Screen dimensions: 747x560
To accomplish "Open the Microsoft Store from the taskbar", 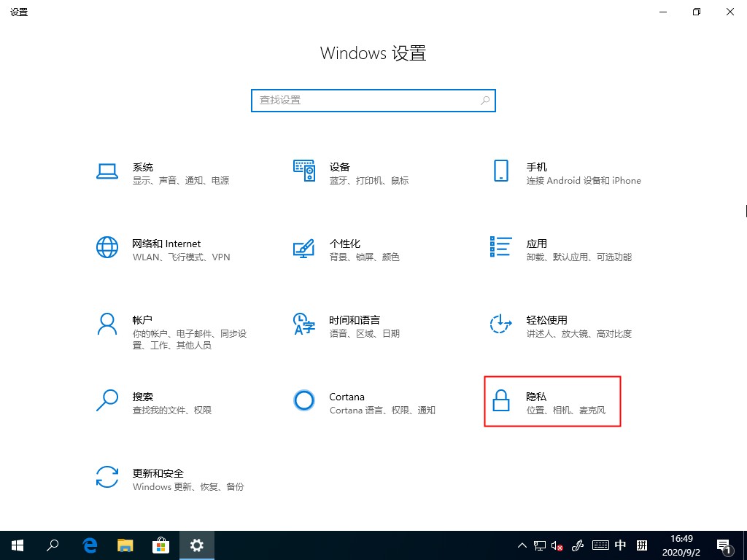I will coord(160,545).
